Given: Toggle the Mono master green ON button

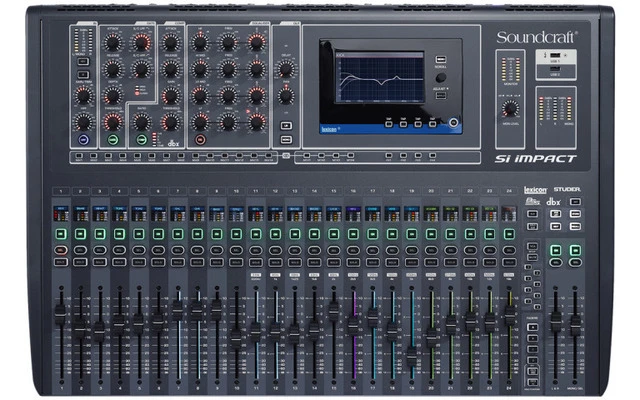Looking at the screenshot, I should (x=575, y=250).
